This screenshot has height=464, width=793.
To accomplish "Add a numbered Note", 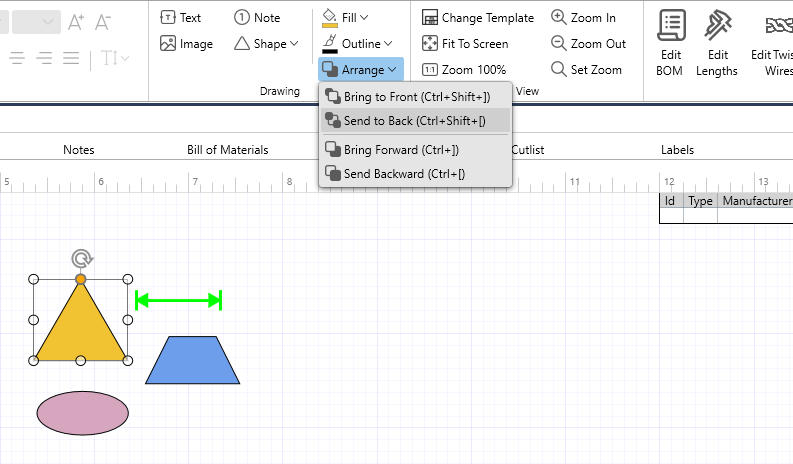I will point(257,18).
